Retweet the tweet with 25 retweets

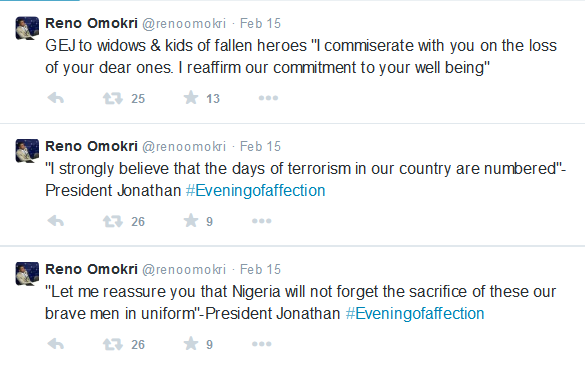113,98
